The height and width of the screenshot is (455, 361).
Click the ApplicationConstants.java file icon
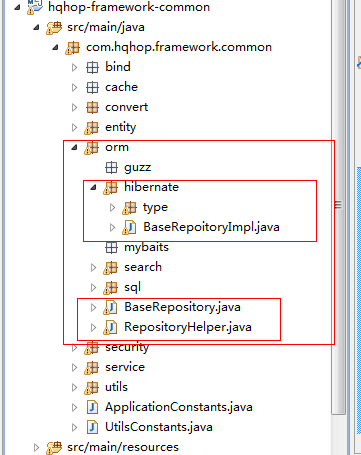[92, 407]
